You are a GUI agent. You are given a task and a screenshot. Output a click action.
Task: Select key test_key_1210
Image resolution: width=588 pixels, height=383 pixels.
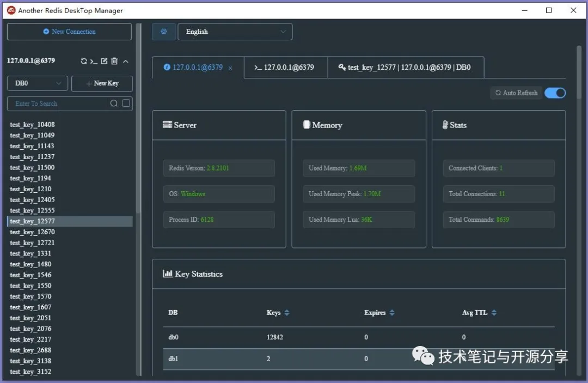[70, 189]
